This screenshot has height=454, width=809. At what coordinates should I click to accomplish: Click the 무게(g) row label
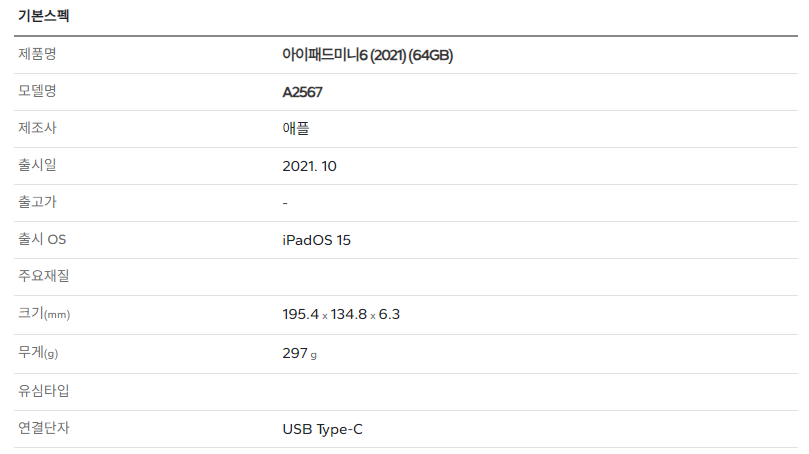pyautogui.click(x=38, y=352)
